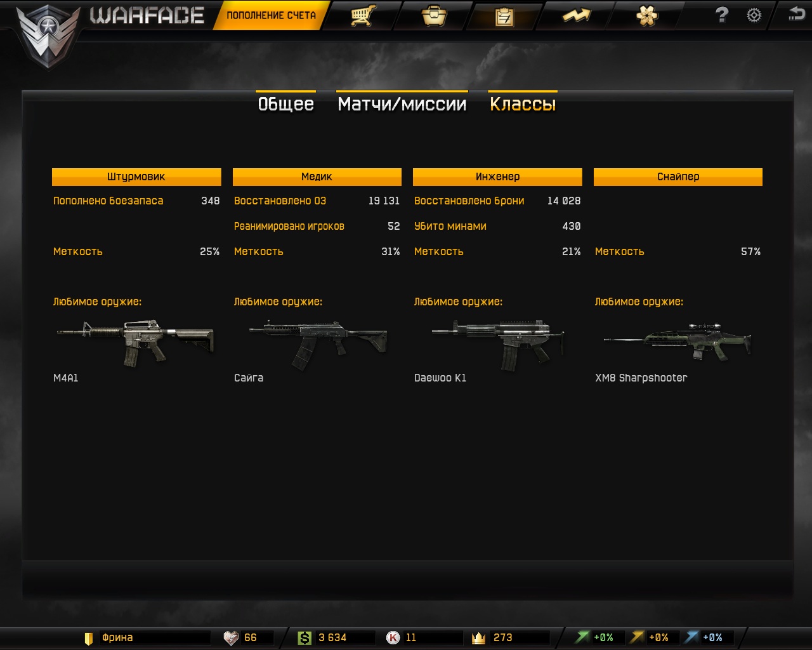
Task: Select the Классы tab
Action: pos(523,103)
